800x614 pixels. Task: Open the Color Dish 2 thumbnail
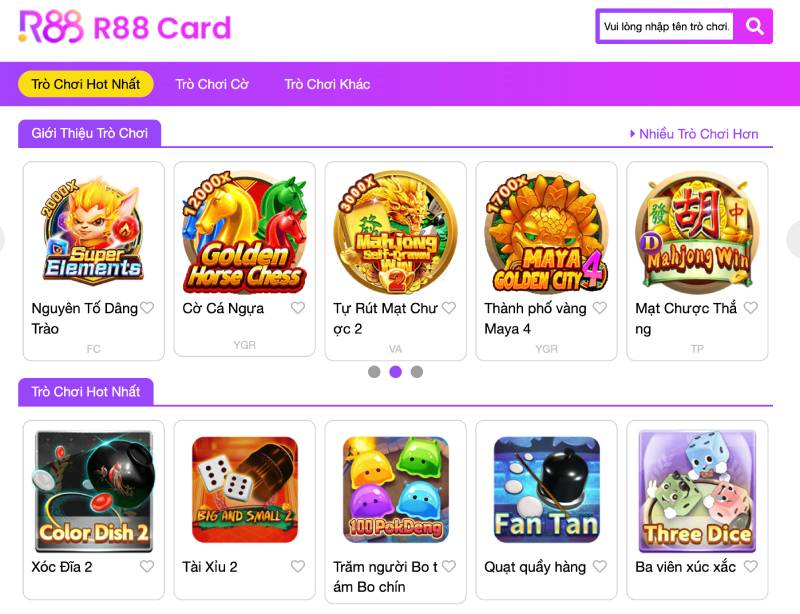pyautogui.click(x=93, y=491)
